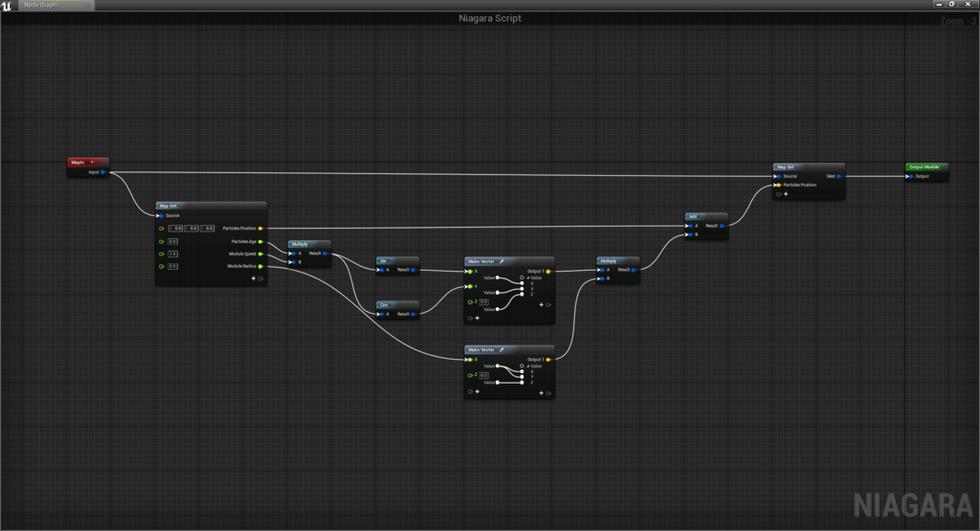
Task: Click input pin A on the Cos node
Action: coord(380,314)
